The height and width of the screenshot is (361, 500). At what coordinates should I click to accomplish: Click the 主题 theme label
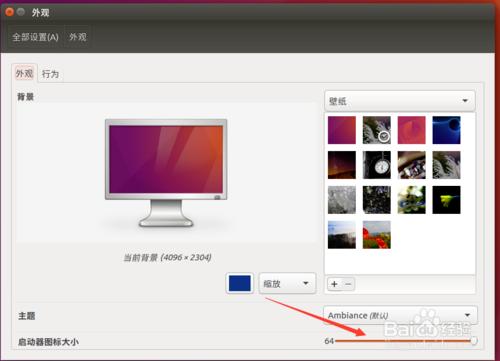coord(27,315)
